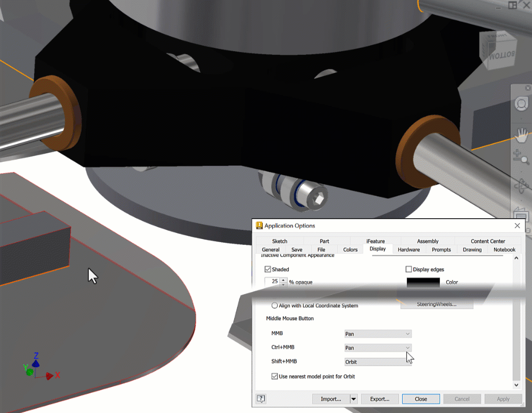Select the Zoom tool in navigation bar
The height and width of the screenshot is (413, 532).
[521, 157]
